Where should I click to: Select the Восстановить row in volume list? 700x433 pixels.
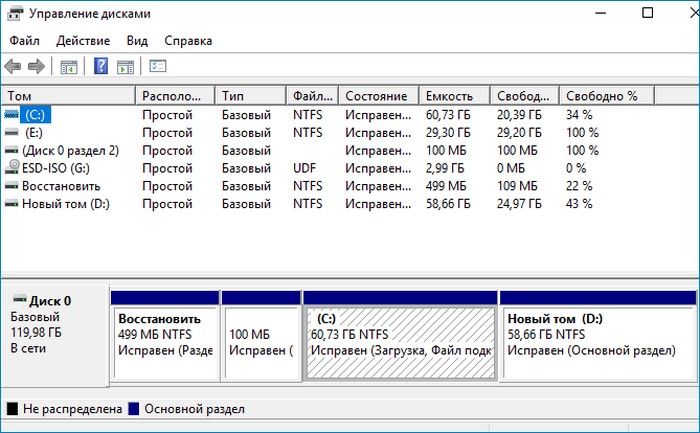pos(61,186)
